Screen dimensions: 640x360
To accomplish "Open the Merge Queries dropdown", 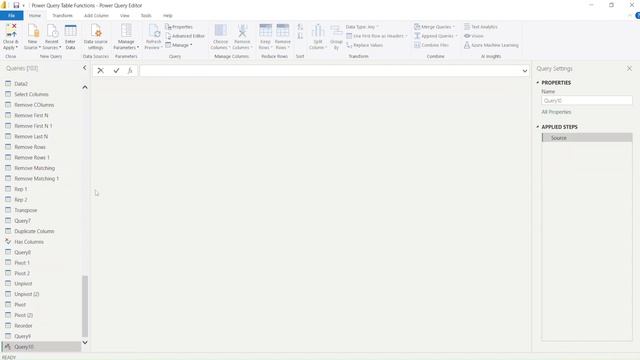I will 434,27.
